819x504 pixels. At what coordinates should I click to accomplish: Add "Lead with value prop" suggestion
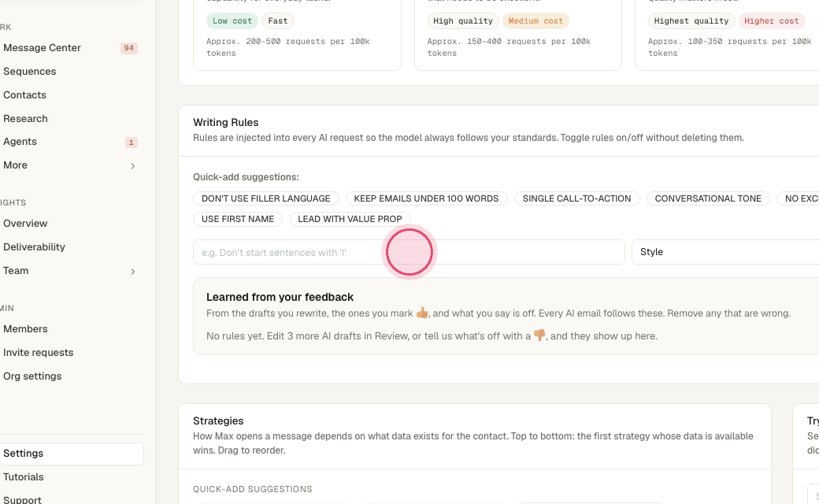350,219
